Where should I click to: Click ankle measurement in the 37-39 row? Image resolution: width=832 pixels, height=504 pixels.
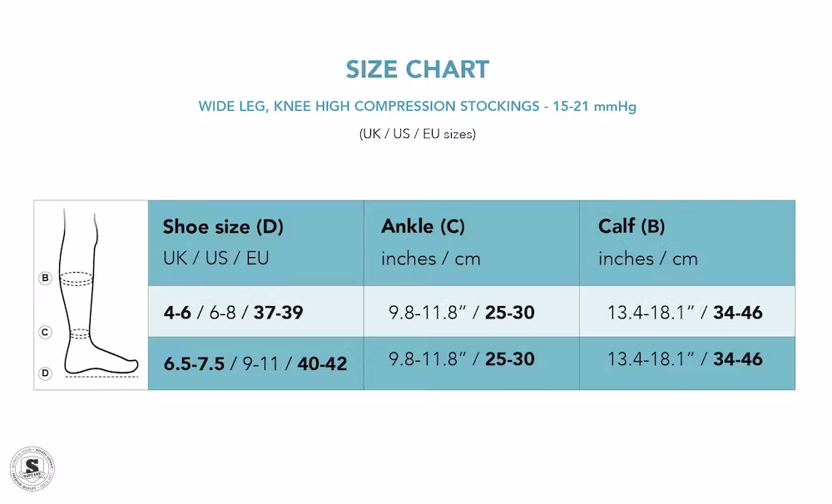point(462,313)
